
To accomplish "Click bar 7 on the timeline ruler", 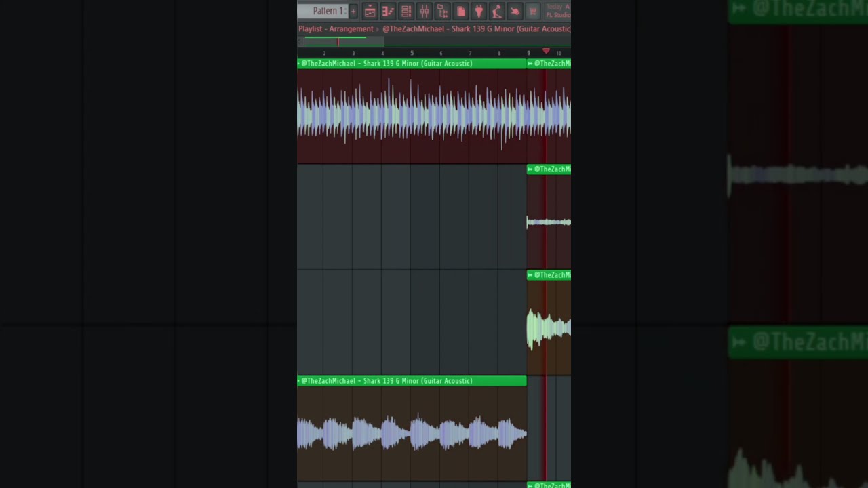I will point(470,53).
